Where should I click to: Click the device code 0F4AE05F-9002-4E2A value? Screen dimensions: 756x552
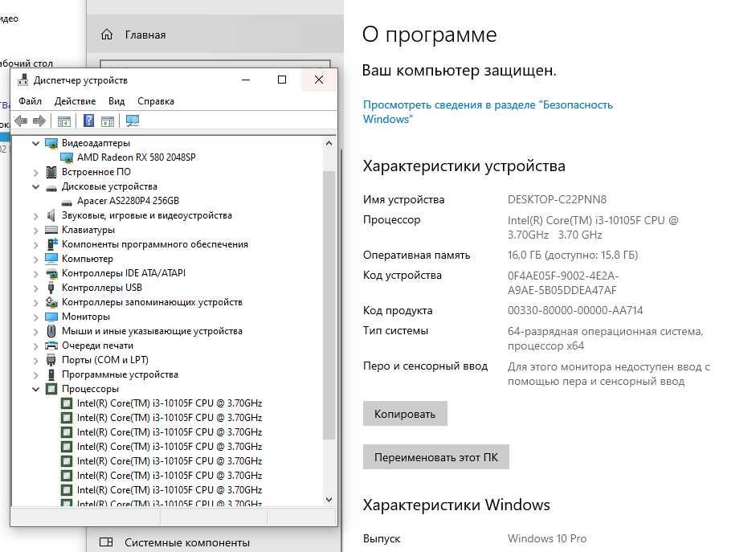(x=562, y=283)
